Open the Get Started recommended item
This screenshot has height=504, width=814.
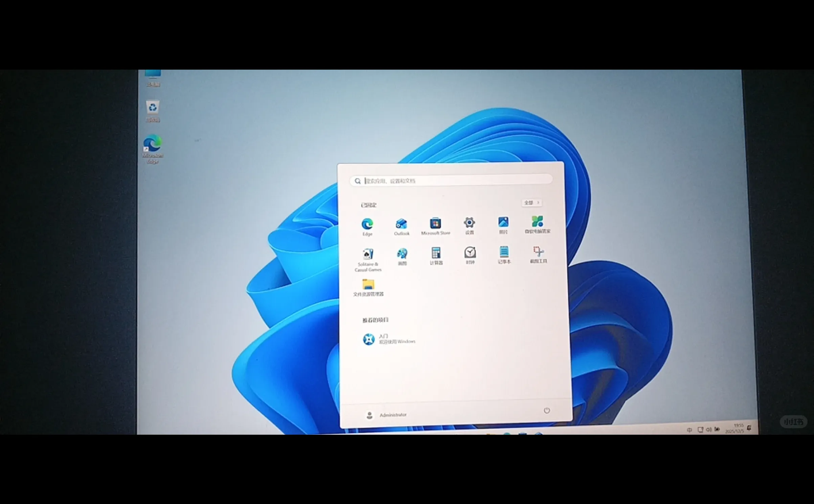[389, 339]
